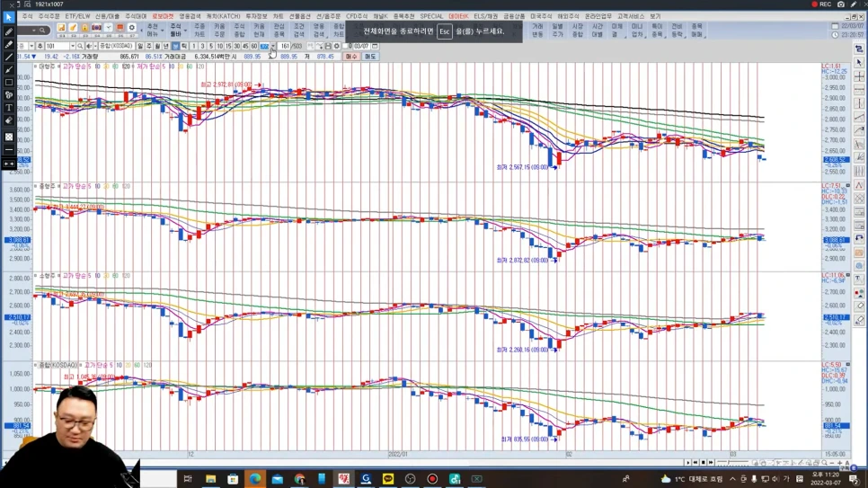Pick the pencil drawing tool
This screenshot has width=868, height=488.
pyautogui.click(x=8, y=31)
